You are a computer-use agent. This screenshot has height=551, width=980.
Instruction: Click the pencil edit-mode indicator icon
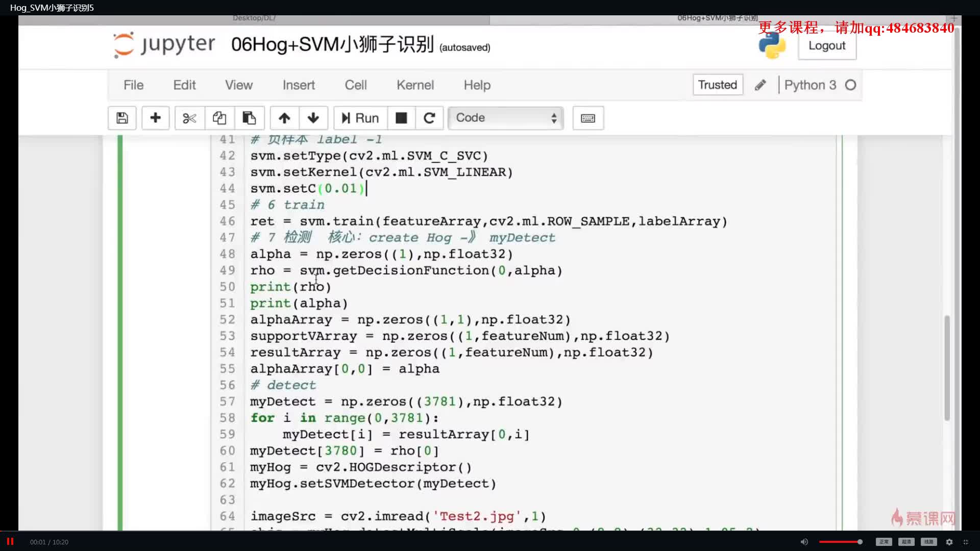pyautogui.click(x=760, y=85)
